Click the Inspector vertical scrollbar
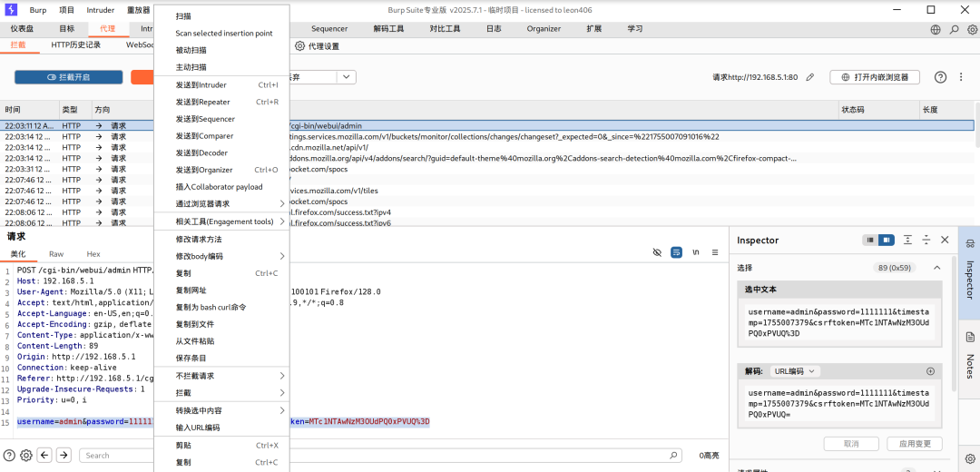The height and width of the screenshot is (472, 980). point(954,324)
